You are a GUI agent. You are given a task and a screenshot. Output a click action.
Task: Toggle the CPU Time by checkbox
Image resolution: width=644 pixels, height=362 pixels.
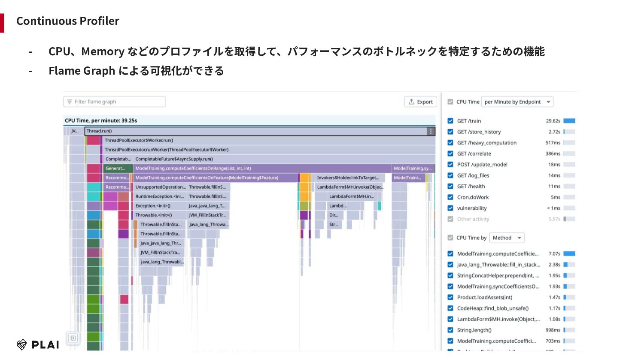(450, 238)
